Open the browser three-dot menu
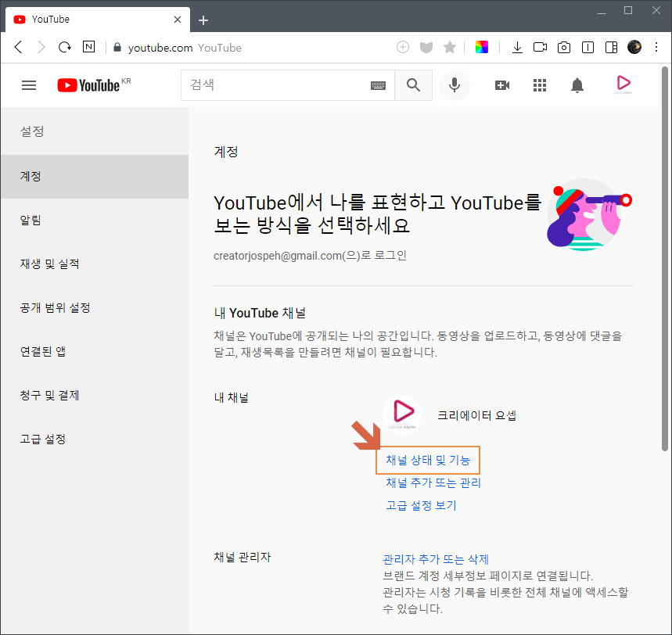 click(x=656, y=47)
